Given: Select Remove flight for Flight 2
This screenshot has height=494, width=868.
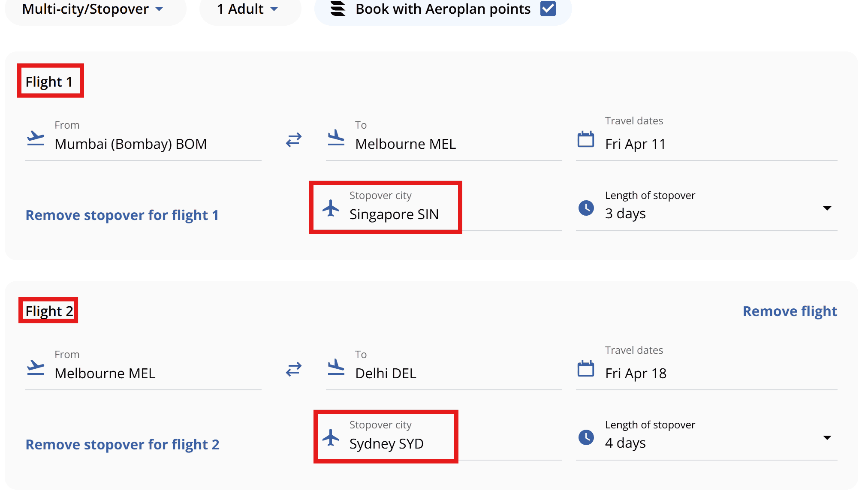Looking at the screenshot, I should (x=790, y=311).
